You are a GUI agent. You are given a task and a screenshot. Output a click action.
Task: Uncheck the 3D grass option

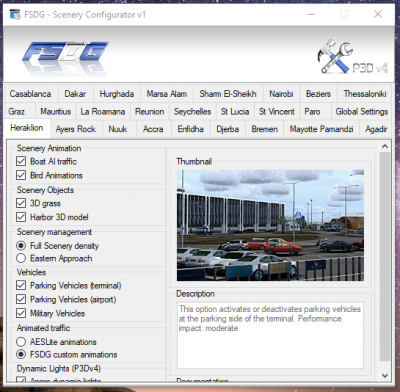pos(21,203)
